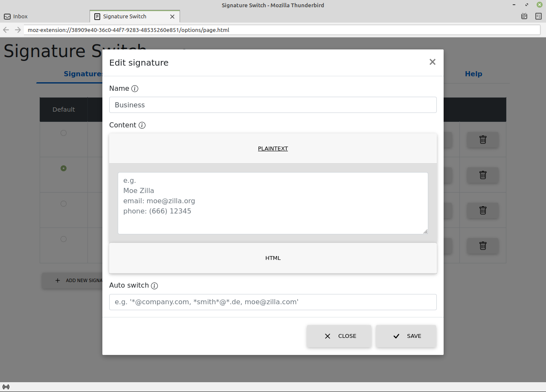Delete the second signature row
Viewport: 546px width, 392px height.
coord(483,175)
